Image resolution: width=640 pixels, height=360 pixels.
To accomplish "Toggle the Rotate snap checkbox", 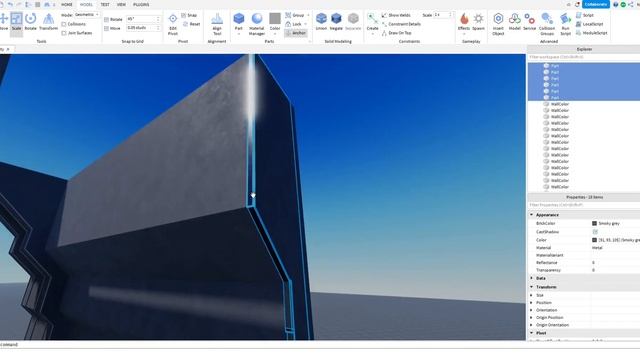I will 107,20.
